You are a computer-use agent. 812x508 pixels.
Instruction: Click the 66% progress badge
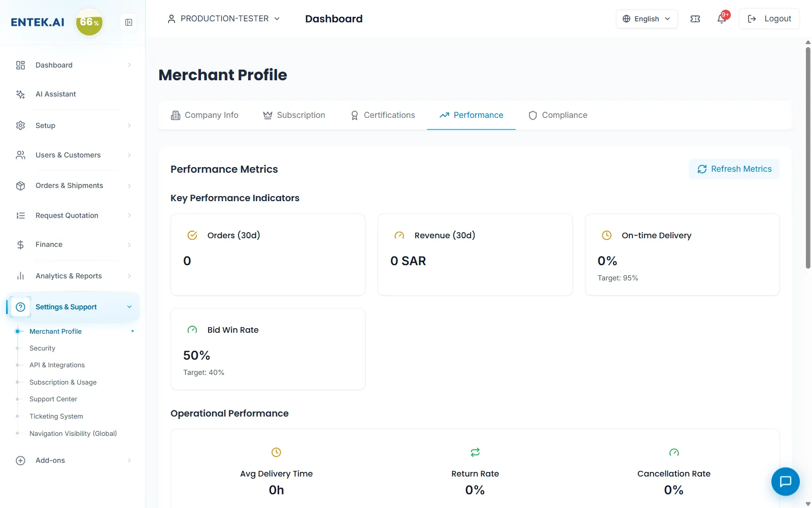tap(89, 22)
